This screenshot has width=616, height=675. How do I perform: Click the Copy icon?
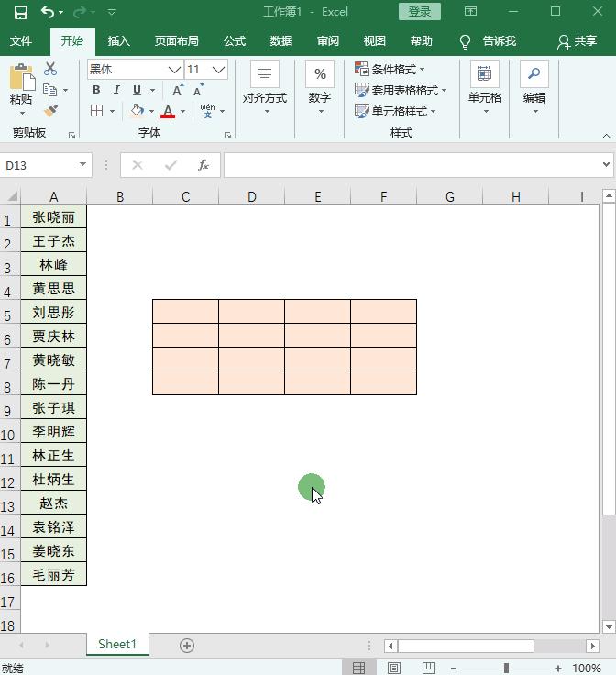coord(50,90)
